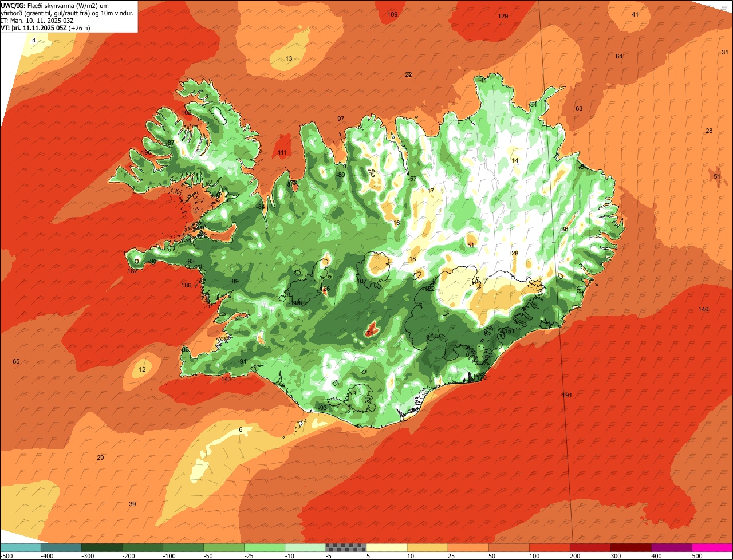Select the map value '-84'

(x=260, y=207)
